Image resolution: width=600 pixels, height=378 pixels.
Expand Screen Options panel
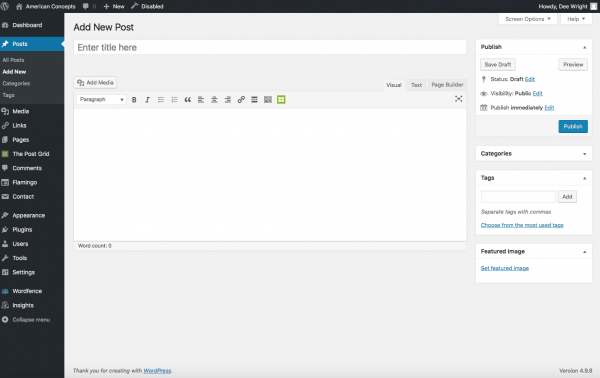point(528,19)
